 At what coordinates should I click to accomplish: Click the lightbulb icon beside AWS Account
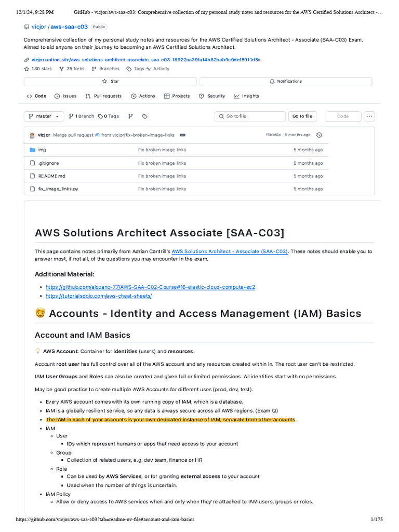[x=38, y=351]
